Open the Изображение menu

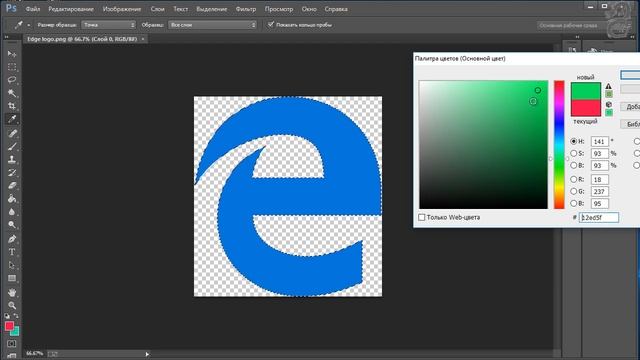click(x=122, y=9)
